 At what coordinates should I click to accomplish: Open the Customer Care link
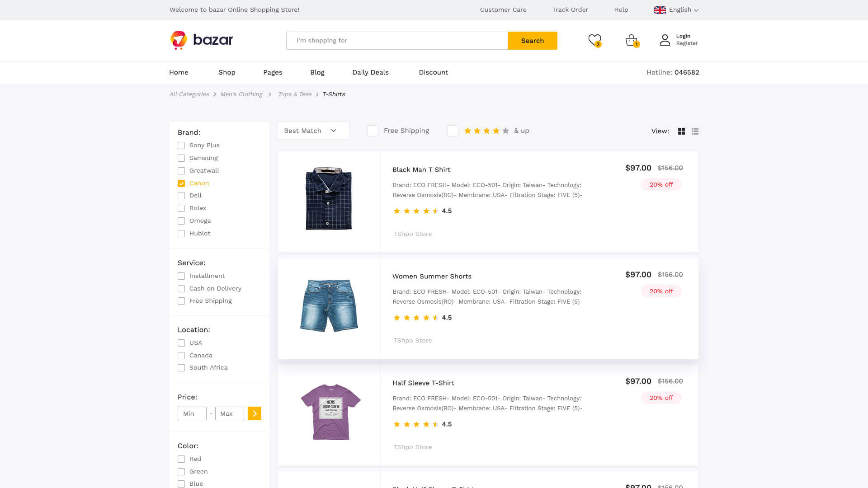click(503, 10)
